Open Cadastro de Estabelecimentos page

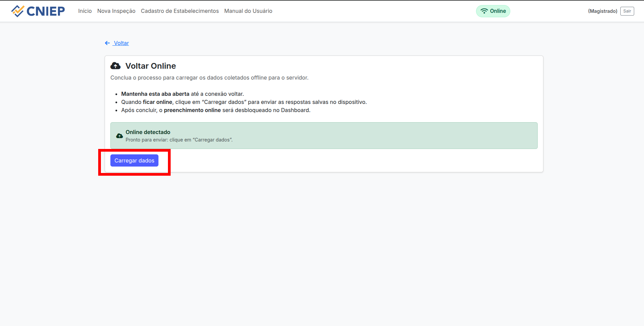(179, 11)
